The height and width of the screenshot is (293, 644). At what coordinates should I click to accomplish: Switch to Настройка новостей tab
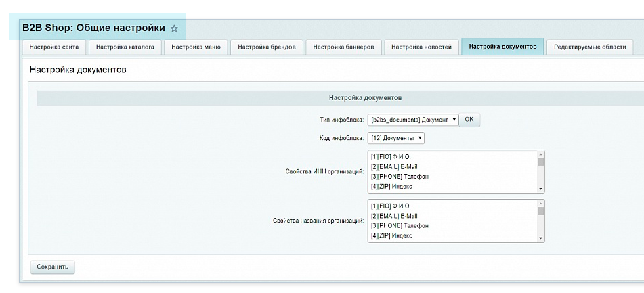(421, 47)
